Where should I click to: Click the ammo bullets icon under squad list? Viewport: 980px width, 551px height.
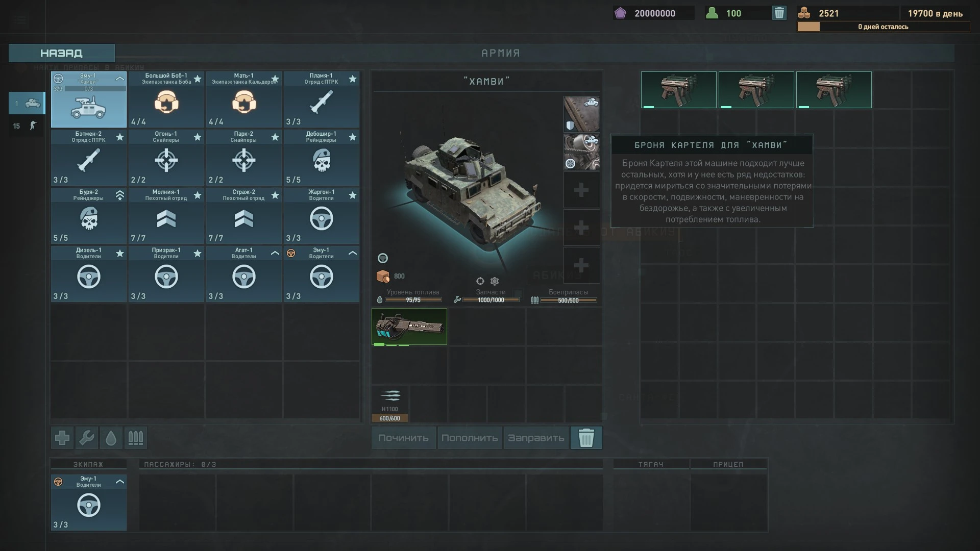pyautogui.click(x=135, y=438)
